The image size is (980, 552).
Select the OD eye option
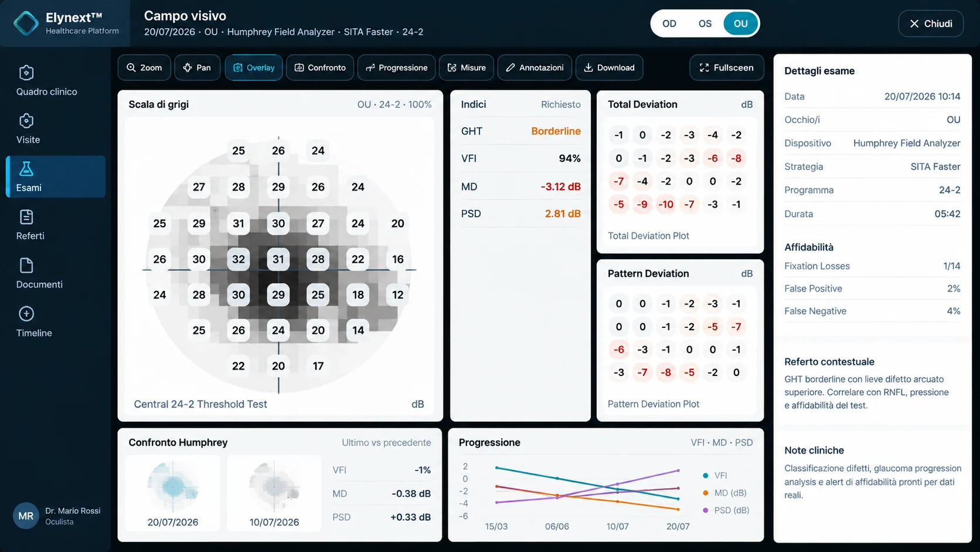pos(669,23)
